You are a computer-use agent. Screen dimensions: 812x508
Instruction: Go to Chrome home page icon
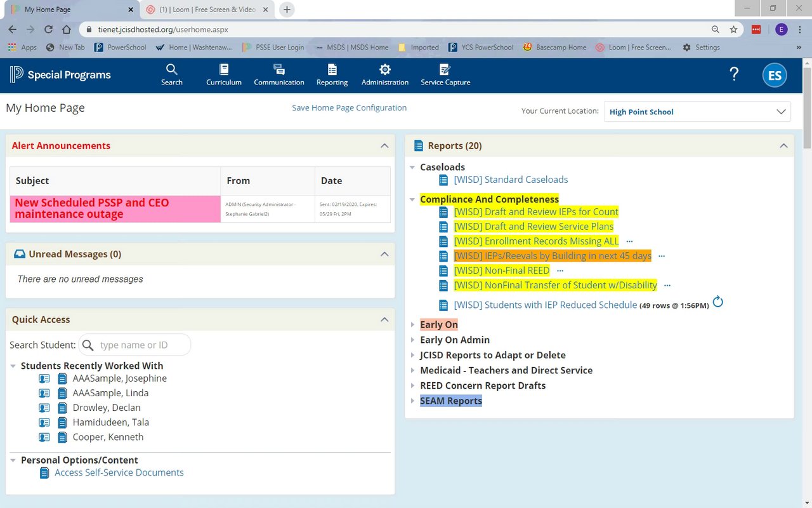coord(67,29)
